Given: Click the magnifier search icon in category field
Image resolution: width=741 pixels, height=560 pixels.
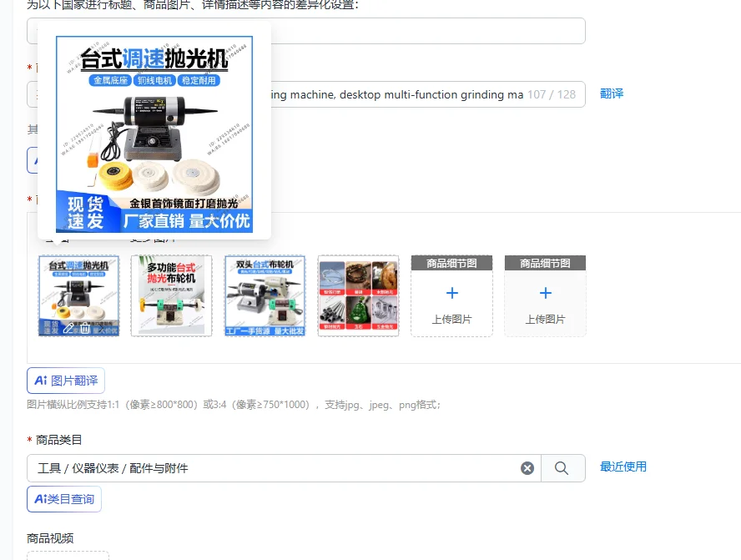Looking at the screenshot, I should 562,468.
